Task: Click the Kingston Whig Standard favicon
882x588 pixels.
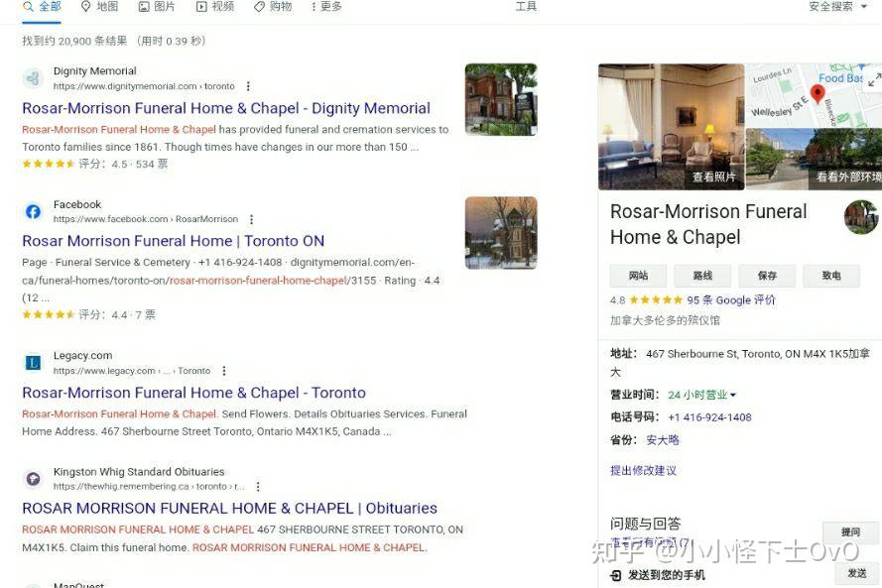Action: click(x=33, y=478)
